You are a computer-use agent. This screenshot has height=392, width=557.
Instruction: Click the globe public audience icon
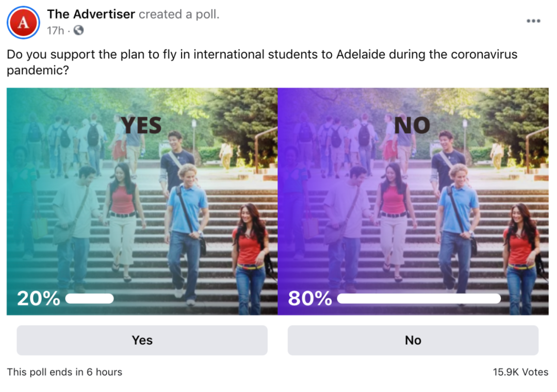(x=78, y=30)
